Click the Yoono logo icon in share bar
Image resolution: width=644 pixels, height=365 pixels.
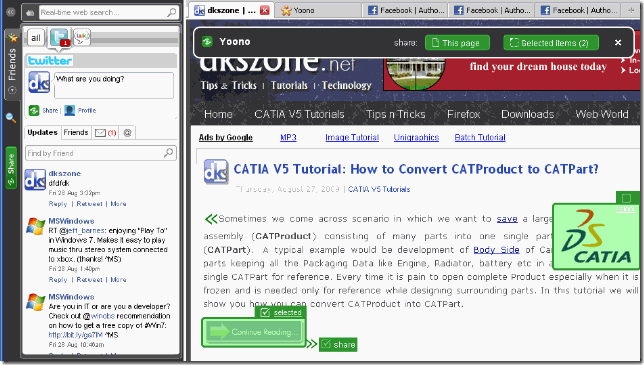pos(207,41)
